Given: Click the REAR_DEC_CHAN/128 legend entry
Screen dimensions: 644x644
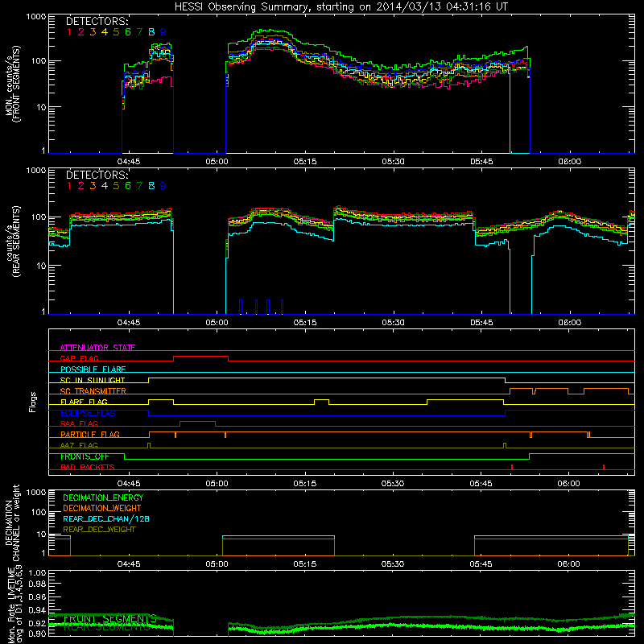Looking at the screenshot, I should [106, 519].
